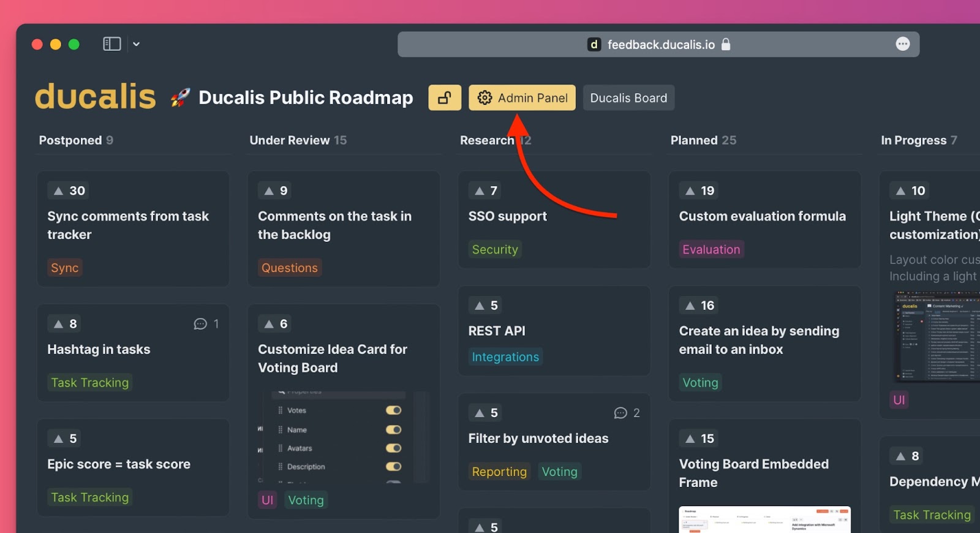Click the Evaluation tag
Viewport: 980px width, 533px height.
711,249
